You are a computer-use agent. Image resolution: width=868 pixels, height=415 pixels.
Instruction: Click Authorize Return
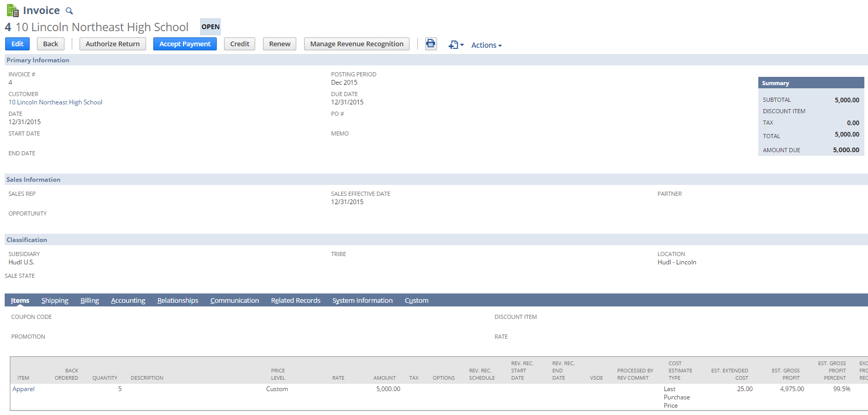tap(113, 44)
